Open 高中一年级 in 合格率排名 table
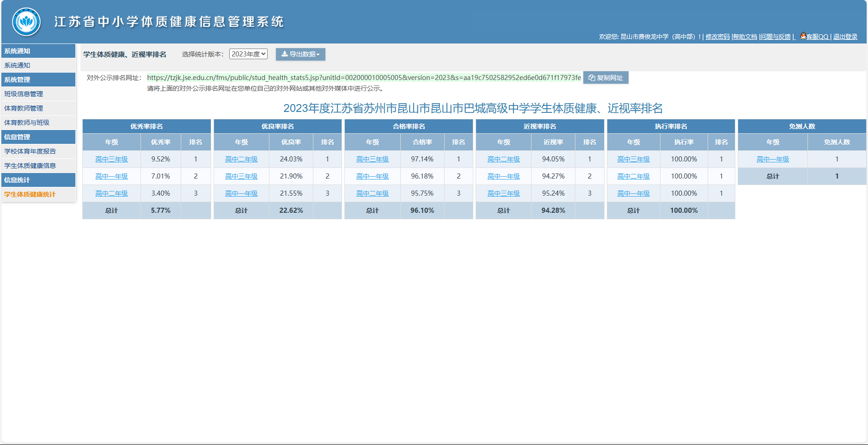 [373, 176]
